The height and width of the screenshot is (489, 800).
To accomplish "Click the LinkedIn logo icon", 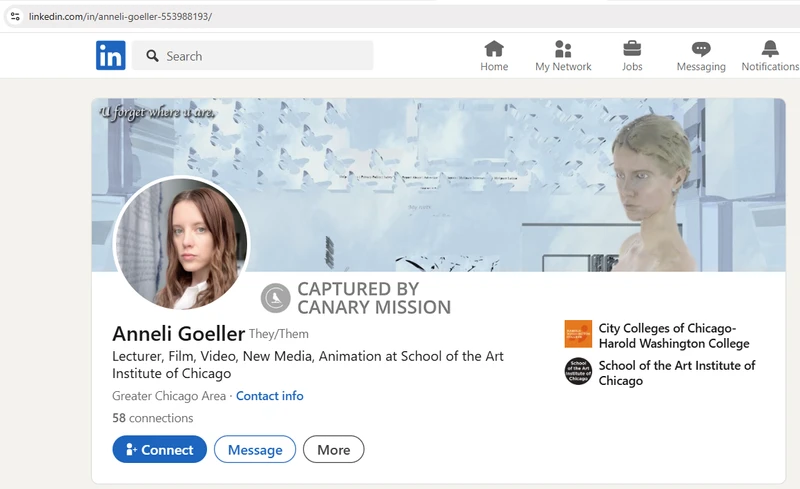I will (111, 55).
